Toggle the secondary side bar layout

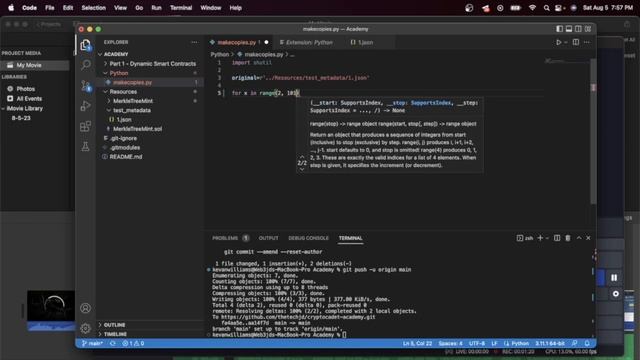click(x=578, y=29)
